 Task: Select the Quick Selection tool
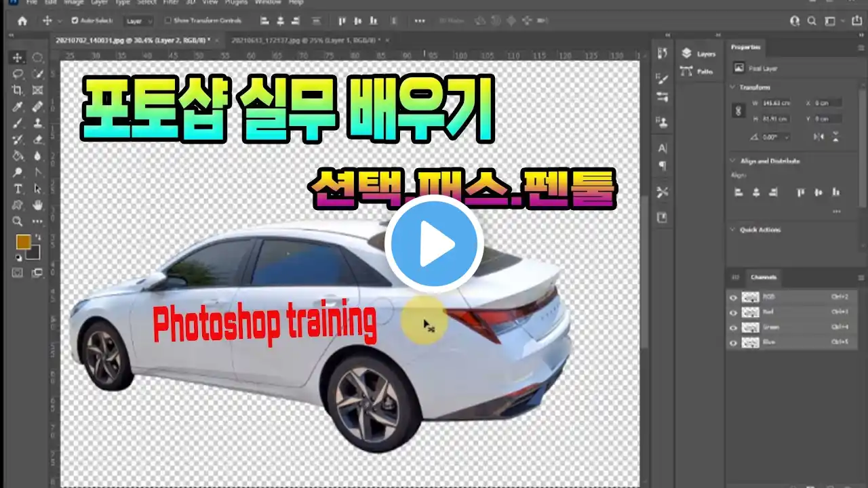click(38, 74)
